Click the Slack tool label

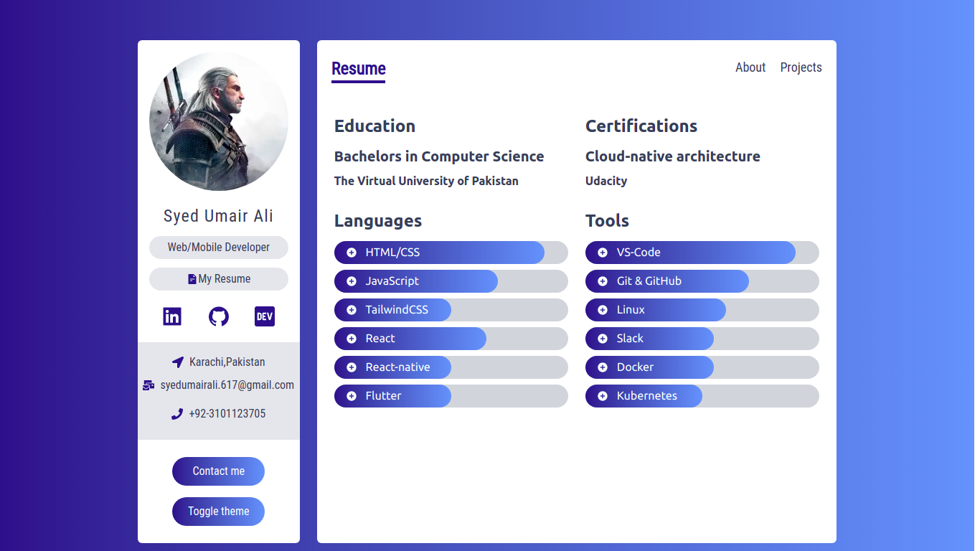tap(630, 339)
